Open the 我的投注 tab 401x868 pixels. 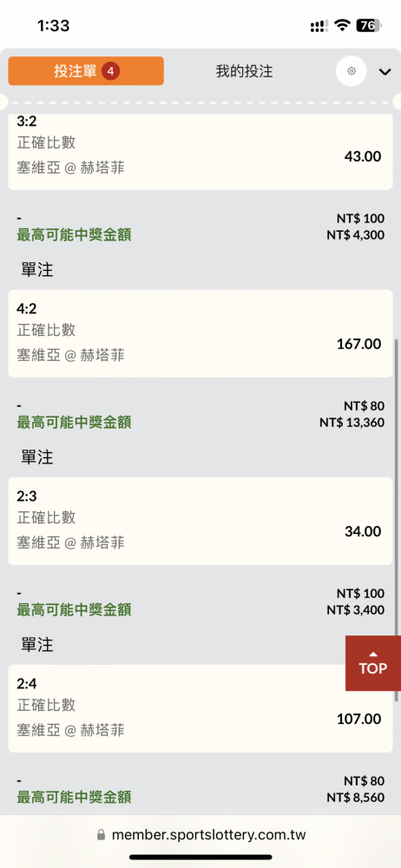click(244, 71)
